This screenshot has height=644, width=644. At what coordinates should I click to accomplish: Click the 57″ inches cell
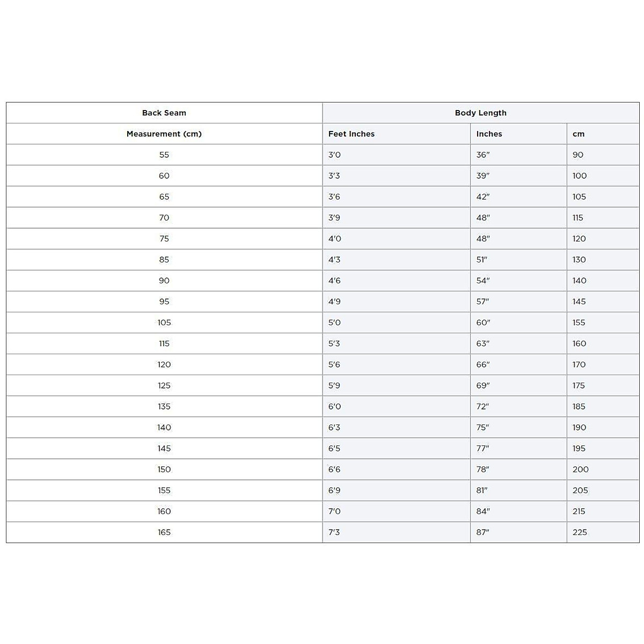point(483,301)
